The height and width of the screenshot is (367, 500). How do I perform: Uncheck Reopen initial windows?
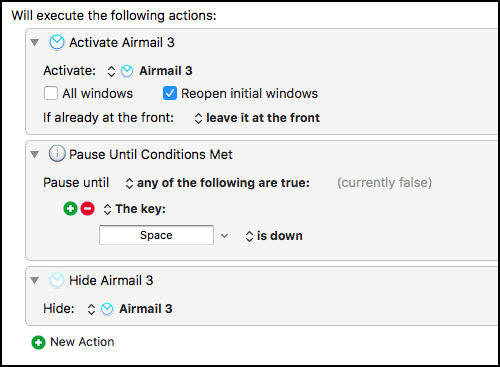(170, 93)
